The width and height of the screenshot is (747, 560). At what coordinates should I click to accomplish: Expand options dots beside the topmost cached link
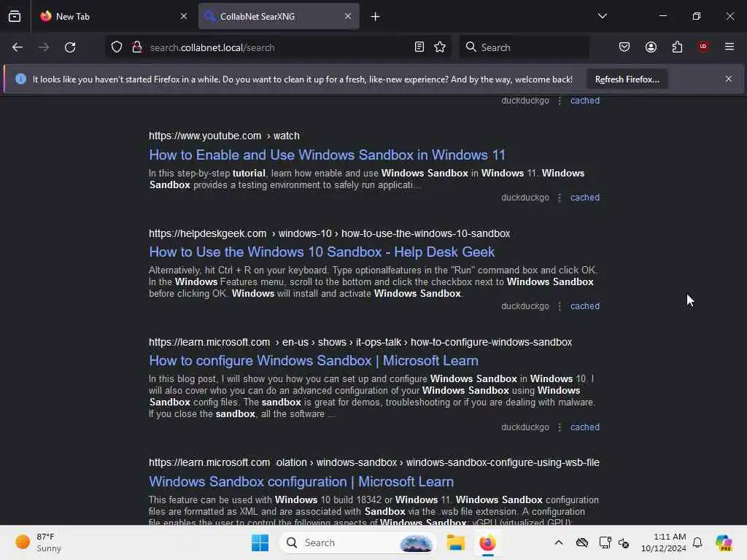560,101
